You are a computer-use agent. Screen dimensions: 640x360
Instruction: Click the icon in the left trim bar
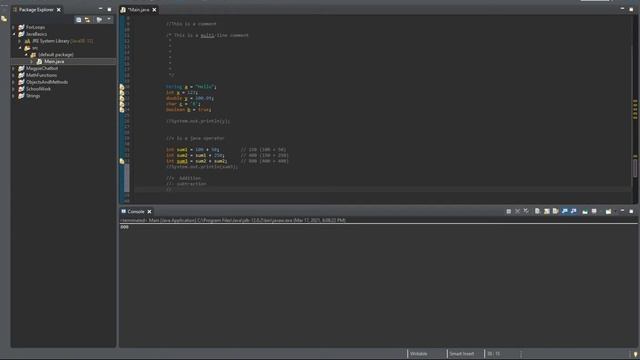(4, 18)
